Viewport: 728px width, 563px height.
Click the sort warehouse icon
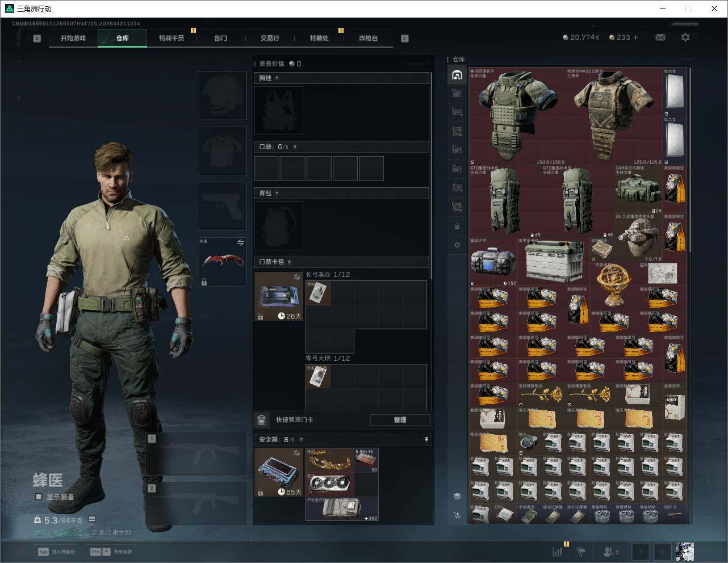click(x=457, y=515)
